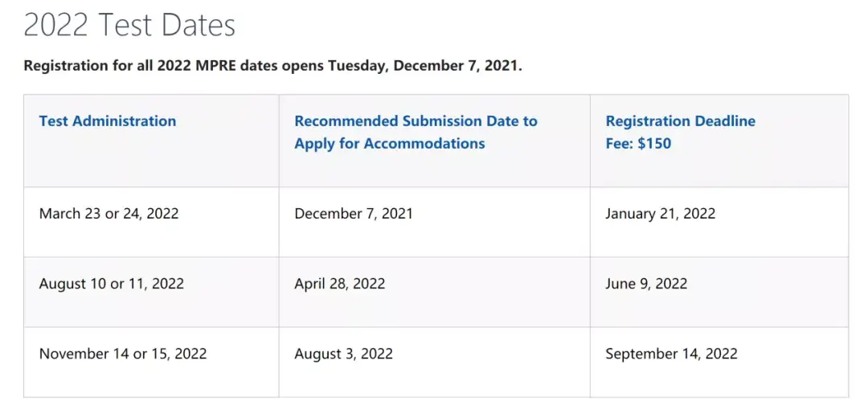868x413 pixels.
Task: Click '2022' at the start of the heading
Action: coord(55,25)
